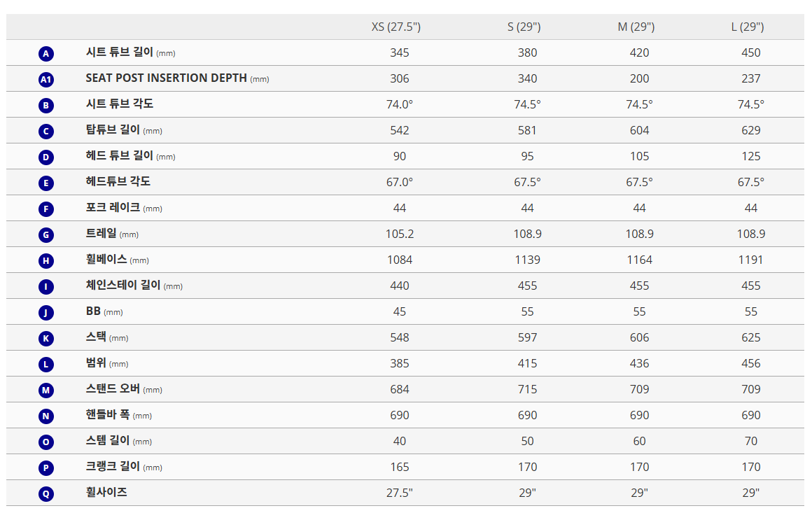Click the E head tube angle badge
812x520 pixels.
(x=46, y=183)
